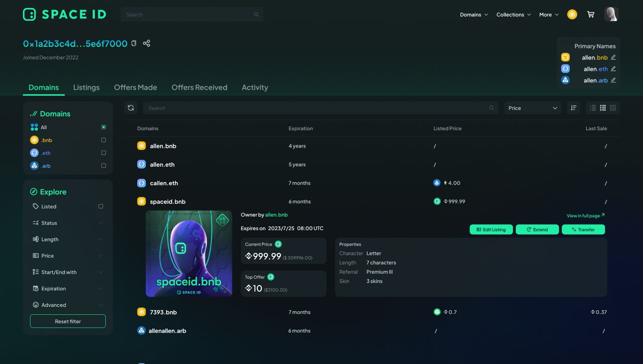Refresh the domains list

[131, 107]
